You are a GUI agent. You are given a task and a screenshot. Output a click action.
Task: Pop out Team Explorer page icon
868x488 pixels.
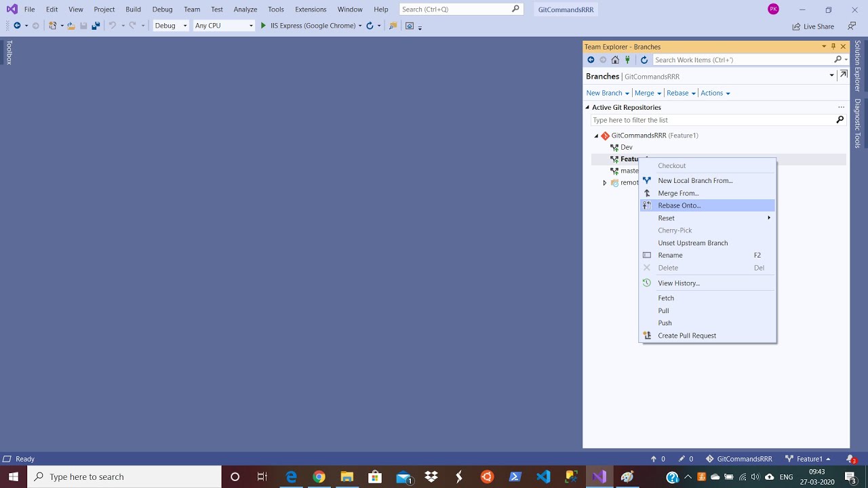(843, 75)
